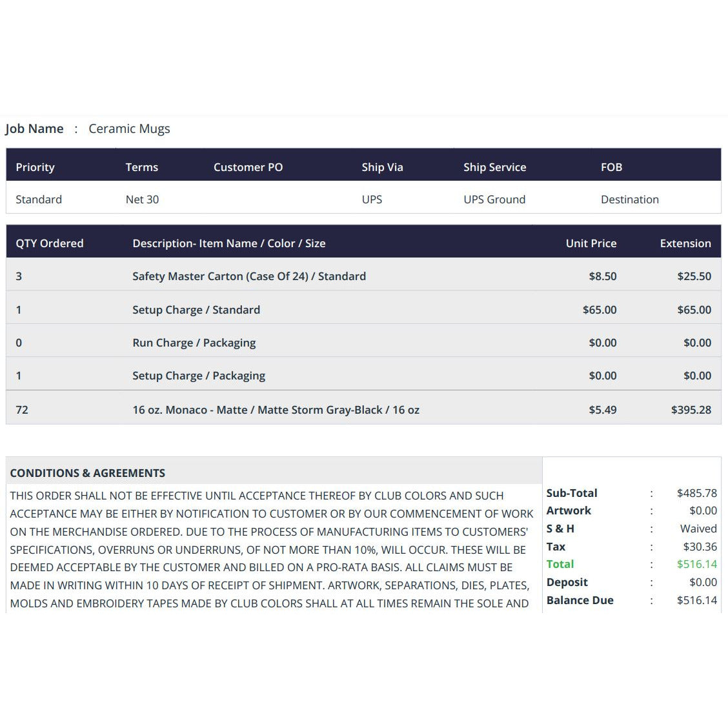Click the Net 30 terms value

coord(142,199)
